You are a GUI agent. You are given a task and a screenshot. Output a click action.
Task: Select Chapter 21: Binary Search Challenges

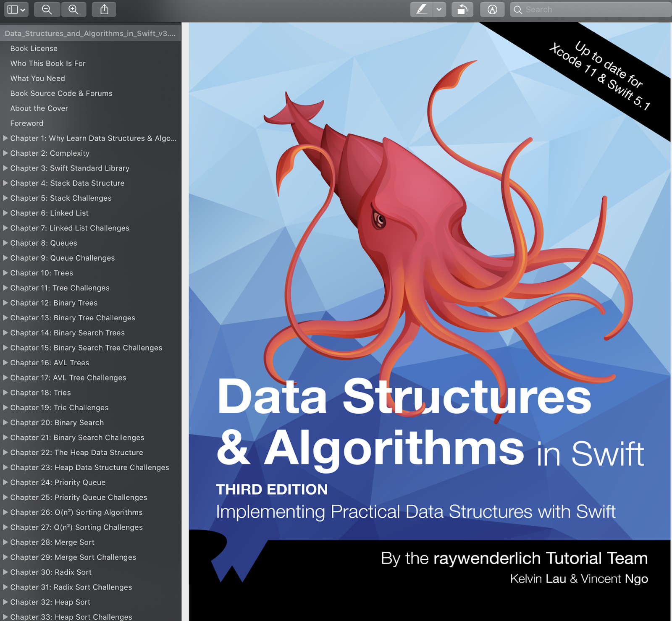tap(77, 438)
